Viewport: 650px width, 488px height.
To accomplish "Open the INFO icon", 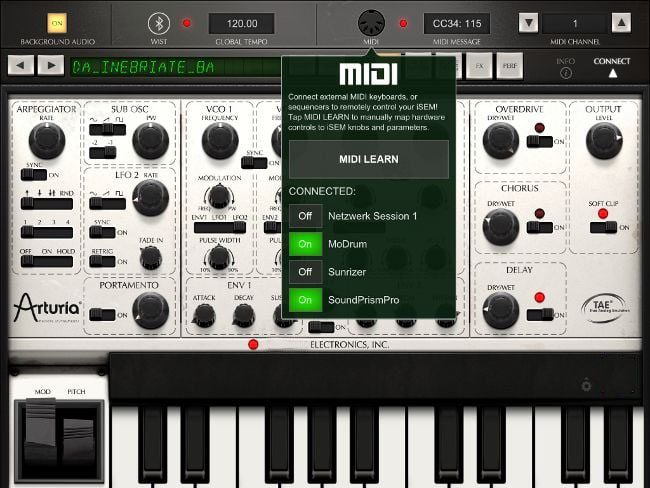I will click(565, 73).
